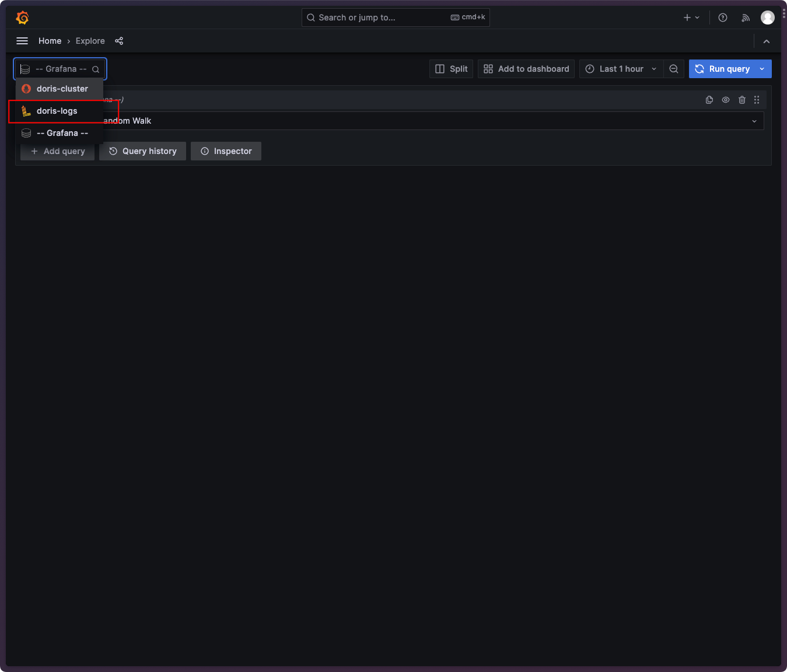The width and height of the screenshot is (787, 672).
Task: Click the Add to dashboard button
Action: point(526,69)
